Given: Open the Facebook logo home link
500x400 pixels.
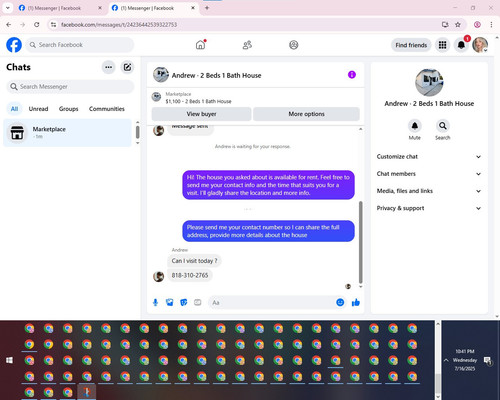Looking at the screenshot, I should [x=14, y=45].
